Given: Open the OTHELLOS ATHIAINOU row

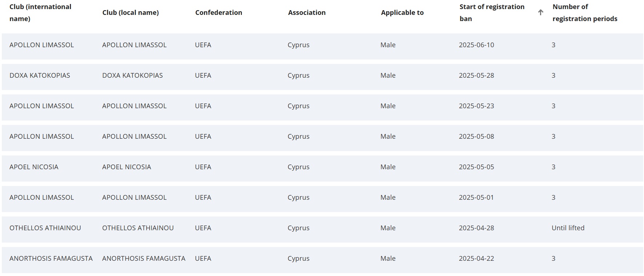Looking at the screenshot, I should coord(322,230).
